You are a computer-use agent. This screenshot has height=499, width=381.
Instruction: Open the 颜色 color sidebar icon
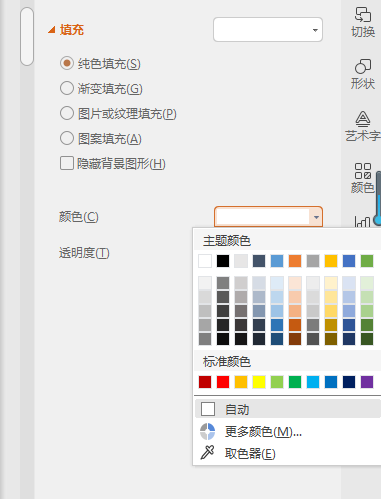point(363,178)
